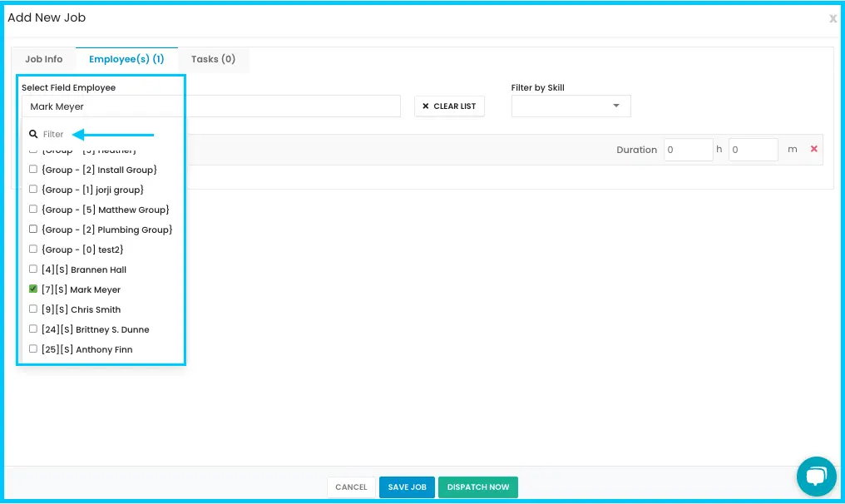Focus the Duration hours field

pos(688,150)
